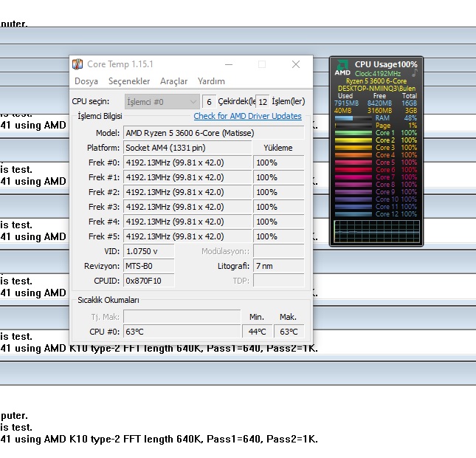The height and width of the screenshot is (458, 476).
Task: Expand the İşlemci #0 CPU selector dropdown
Action: [x=162, y=101]
